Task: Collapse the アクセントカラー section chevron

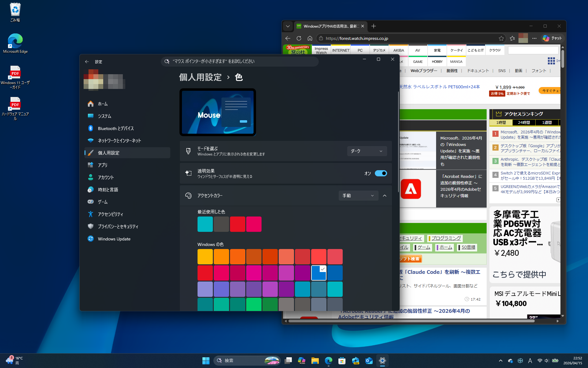Action: (385, 196)
